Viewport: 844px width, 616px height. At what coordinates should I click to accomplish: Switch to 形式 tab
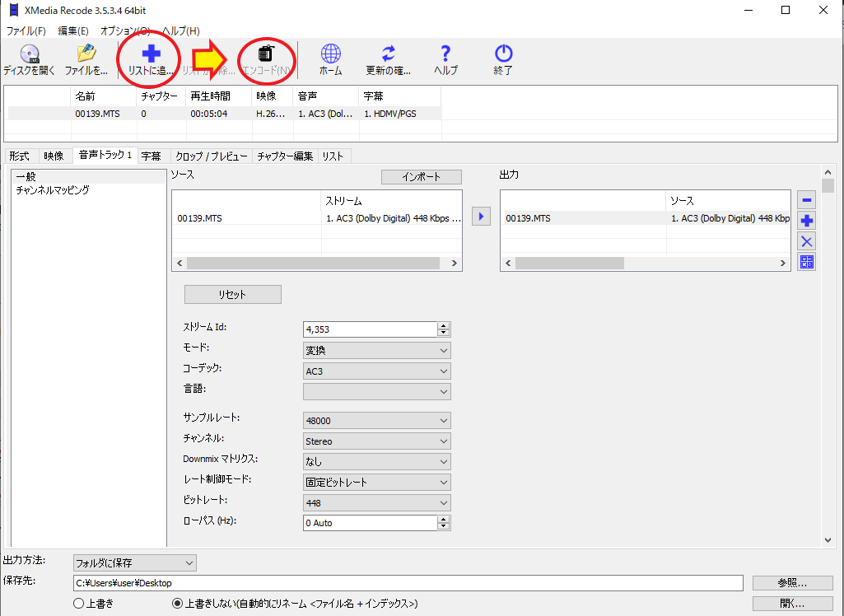click(x=20, y=156)
